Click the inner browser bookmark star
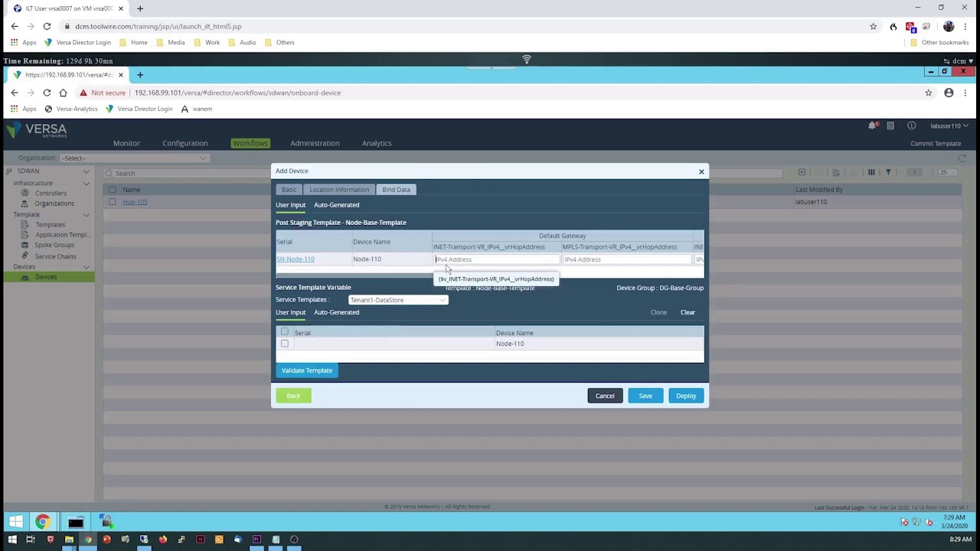This screenshot has width=980, height=551. pos(929,93)
